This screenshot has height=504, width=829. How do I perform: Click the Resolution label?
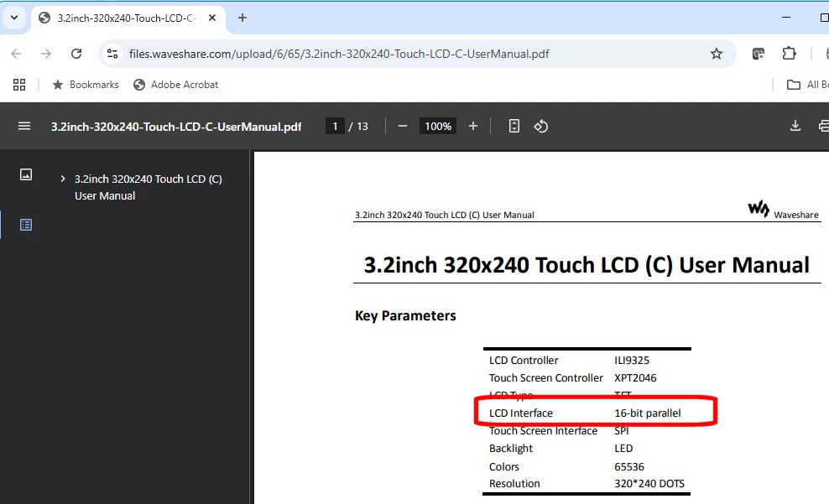514,484
